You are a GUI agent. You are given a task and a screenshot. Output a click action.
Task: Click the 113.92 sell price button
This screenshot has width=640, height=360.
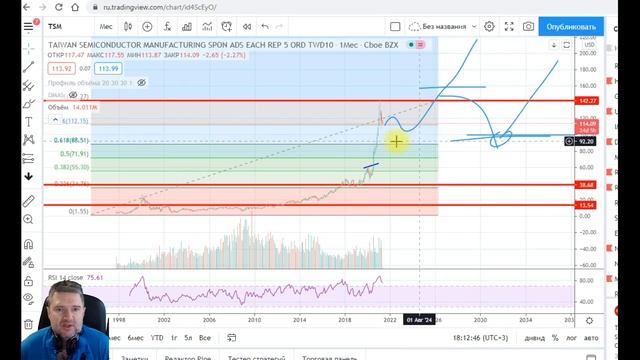point(62,69)
